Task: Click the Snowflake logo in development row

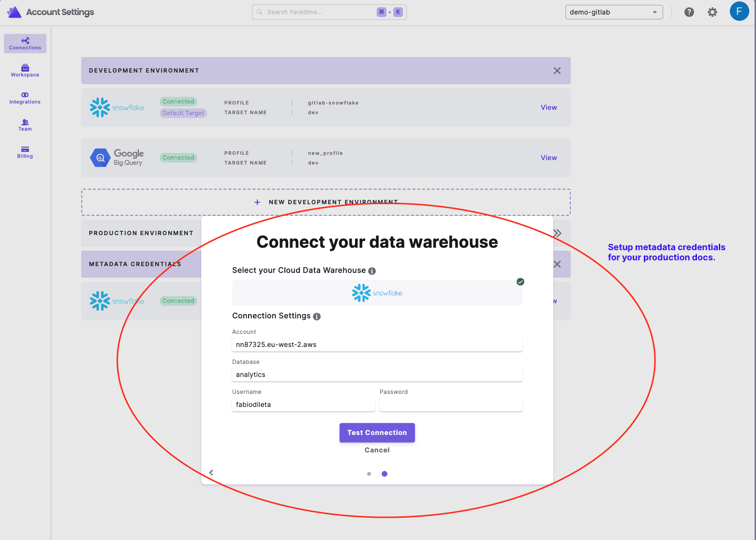Action: 117,107
